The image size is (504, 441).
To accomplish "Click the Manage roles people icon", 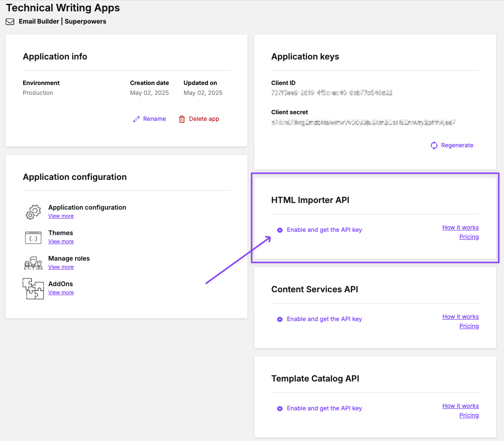I will [34, 263].
